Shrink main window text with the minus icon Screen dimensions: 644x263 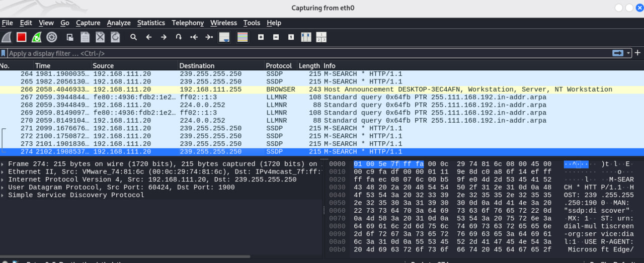pyautogui.click(x=276, y=37)
